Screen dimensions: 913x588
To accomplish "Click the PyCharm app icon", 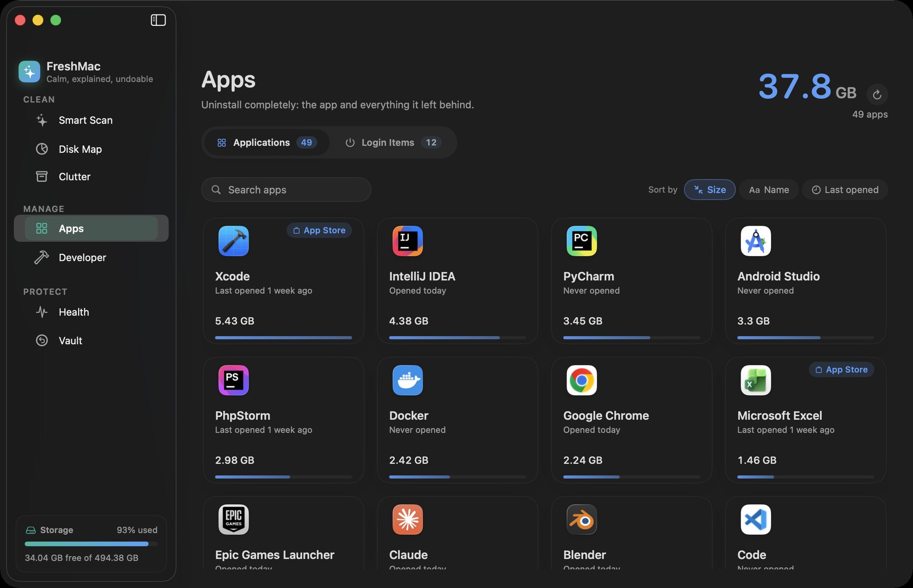I will click(x=581, y=241).
